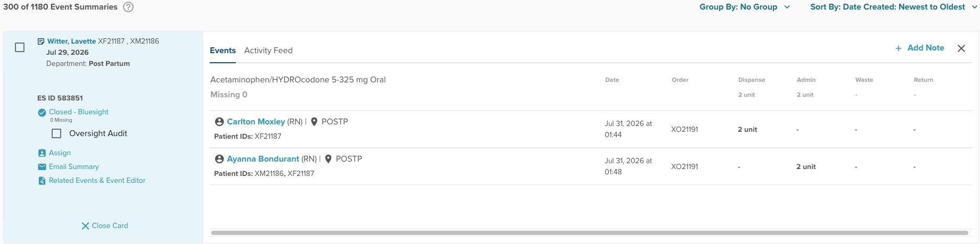This screenshot has height=244, width=980.
Task: Click the Related Events document icon
Action: 42,181
